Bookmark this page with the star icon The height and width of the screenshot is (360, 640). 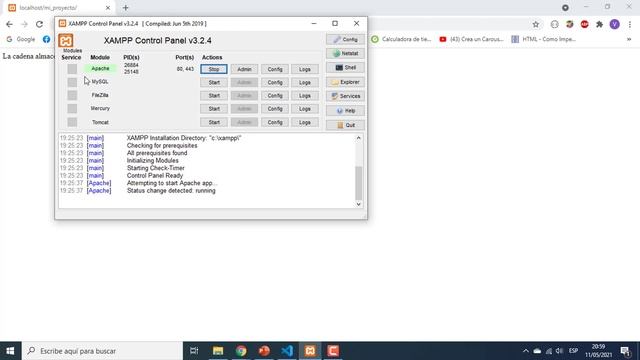(x=536, y=24)
